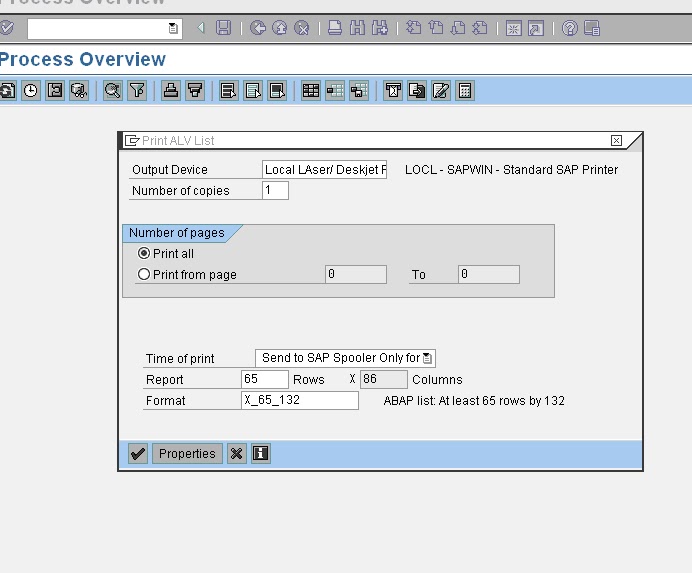Screen dimensions: 692x573
Task: Expand the command field history dropdown
Action: tap(173, 29)
